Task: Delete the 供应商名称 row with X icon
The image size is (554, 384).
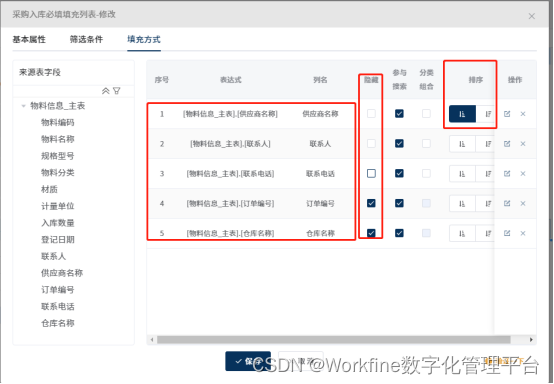Action: (x=523, y=114)
